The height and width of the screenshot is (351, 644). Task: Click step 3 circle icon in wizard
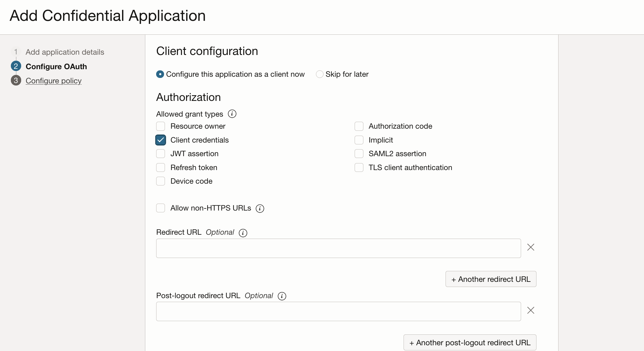pyautogui.click(x=16, y=80)
